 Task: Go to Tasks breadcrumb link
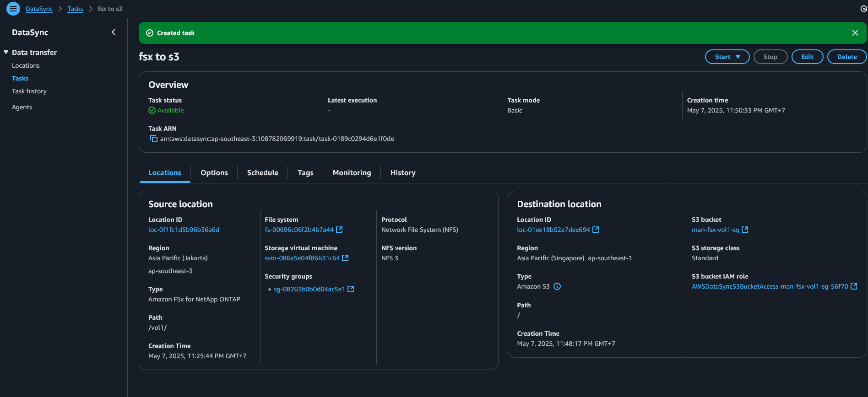point(75,9)
